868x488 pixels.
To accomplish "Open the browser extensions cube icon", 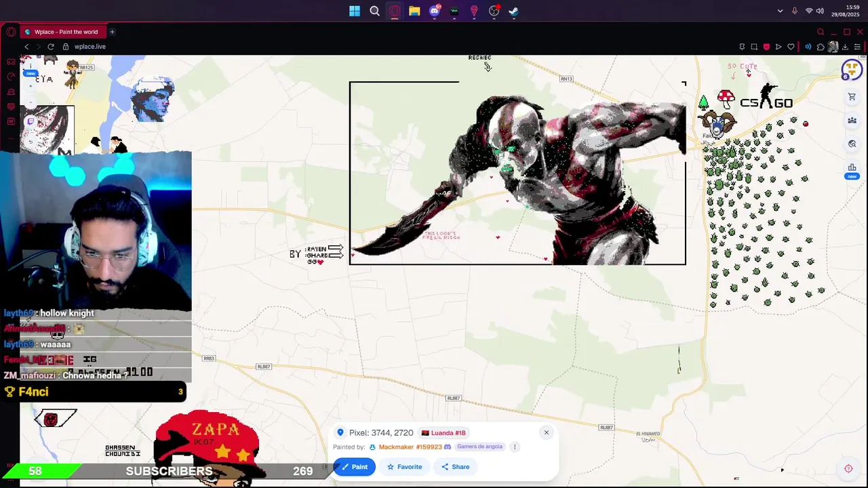I will pyautogui.click(x=821, y=47).
